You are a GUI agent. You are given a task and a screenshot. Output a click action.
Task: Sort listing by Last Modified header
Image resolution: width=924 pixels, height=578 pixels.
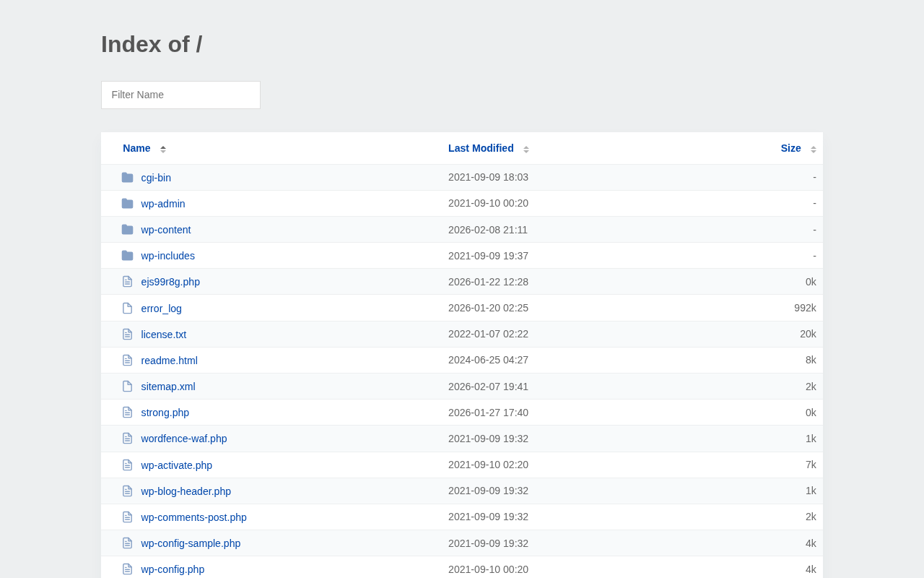pos(481,148)
